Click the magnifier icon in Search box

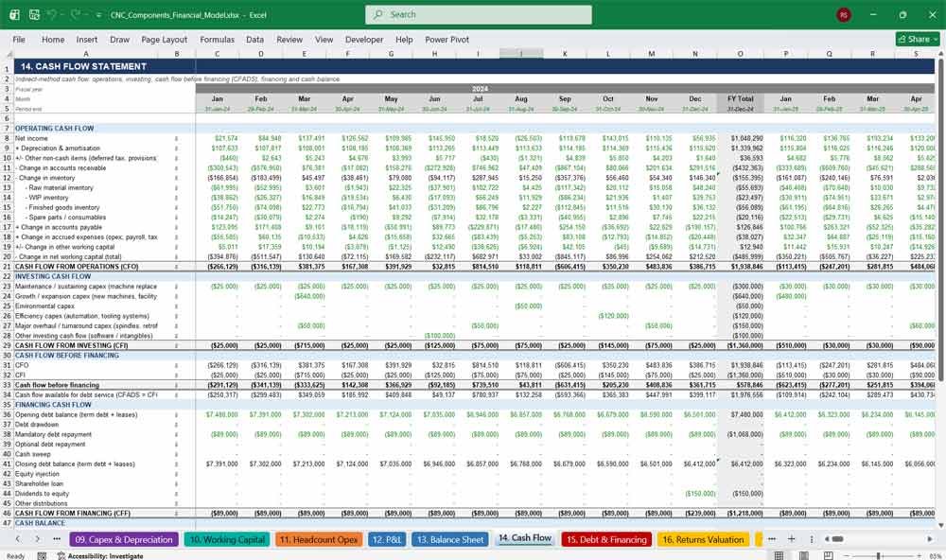(378, 14)
